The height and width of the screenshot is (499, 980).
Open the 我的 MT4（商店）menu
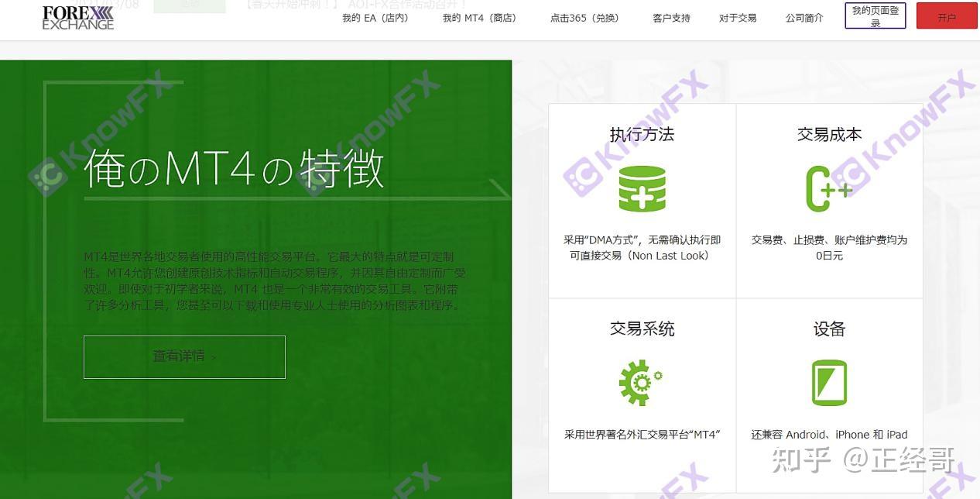tap(480, 17)
